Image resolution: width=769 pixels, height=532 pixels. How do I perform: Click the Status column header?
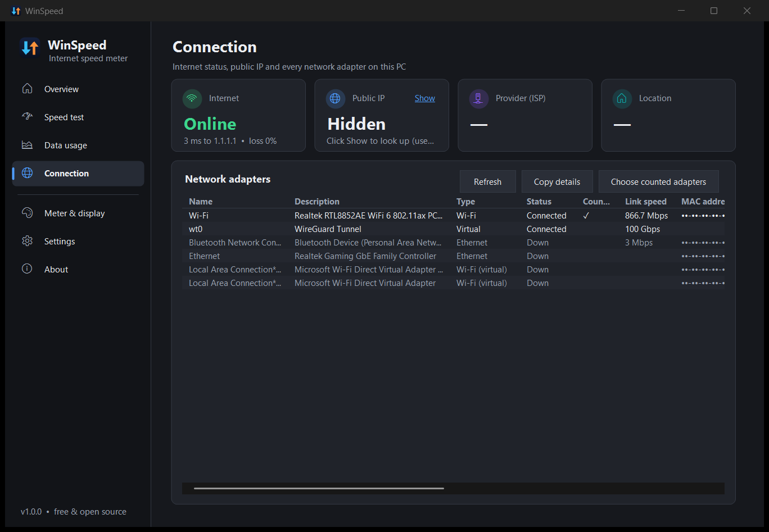click(539, 202)
